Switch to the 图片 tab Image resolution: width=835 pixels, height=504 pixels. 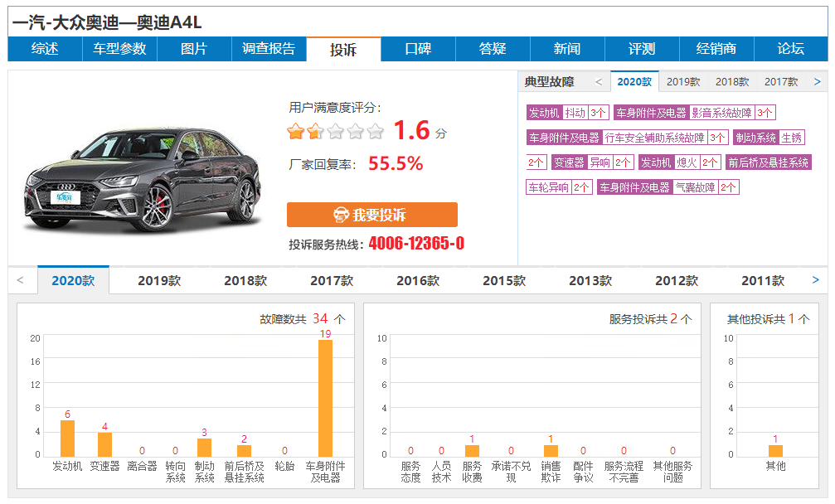(x=194, y=49)
